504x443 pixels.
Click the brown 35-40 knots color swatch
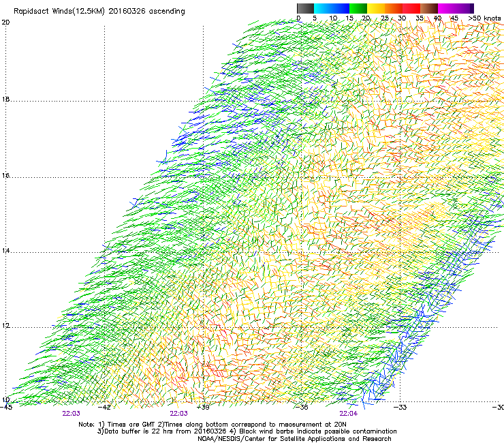(429, 8)
